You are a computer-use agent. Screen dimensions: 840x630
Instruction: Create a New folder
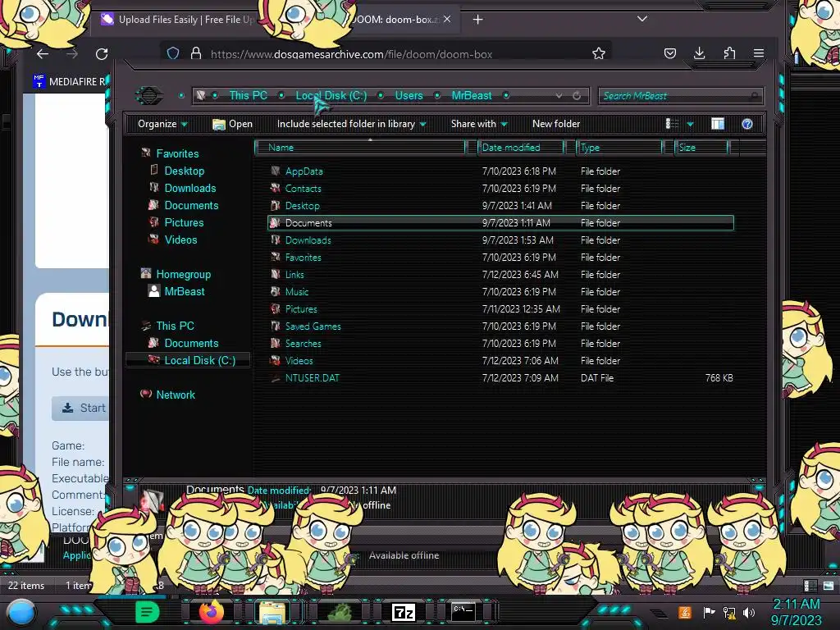click(556, 124)
